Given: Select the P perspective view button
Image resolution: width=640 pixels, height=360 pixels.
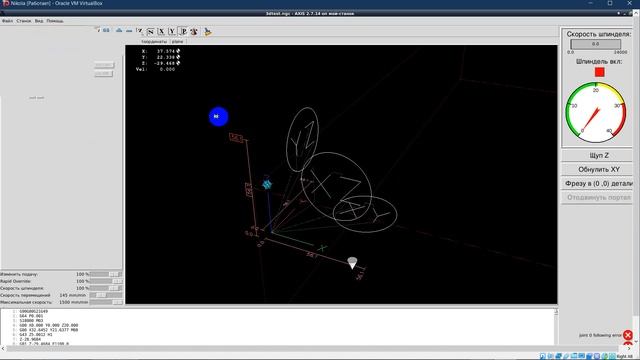Looking at the screenshot, I should click(x=183, y=31).
